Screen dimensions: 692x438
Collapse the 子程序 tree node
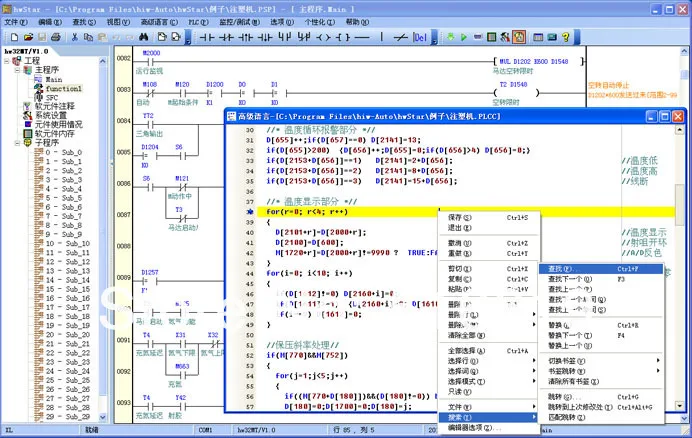coord(17,143)
